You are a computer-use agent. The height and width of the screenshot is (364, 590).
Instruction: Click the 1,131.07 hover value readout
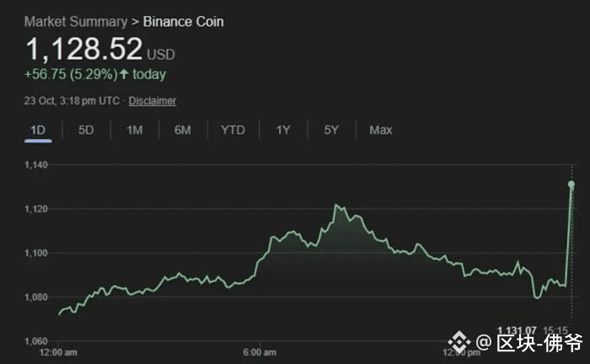tap(517, 329)
